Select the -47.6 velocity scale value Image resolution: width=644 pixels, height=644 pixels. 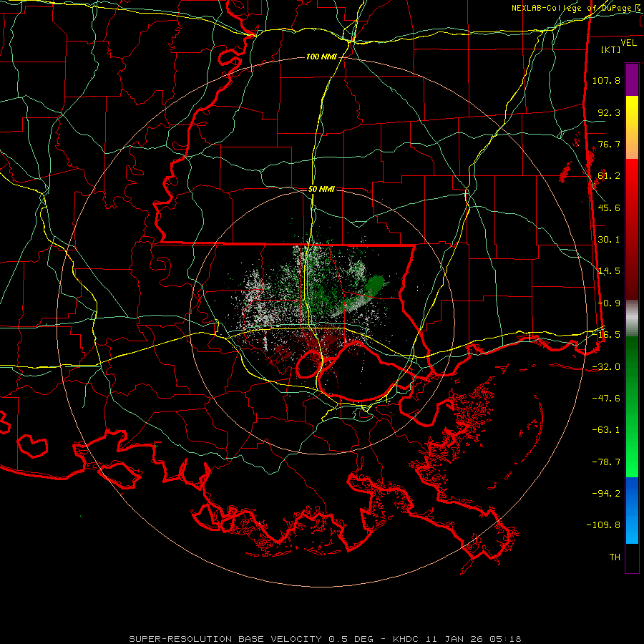(x=606, y=399)
